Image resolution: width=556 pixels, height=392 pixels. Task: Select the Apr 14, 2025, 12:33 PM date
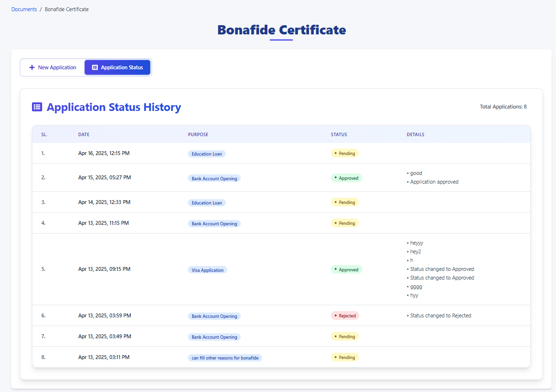[104, 202]
